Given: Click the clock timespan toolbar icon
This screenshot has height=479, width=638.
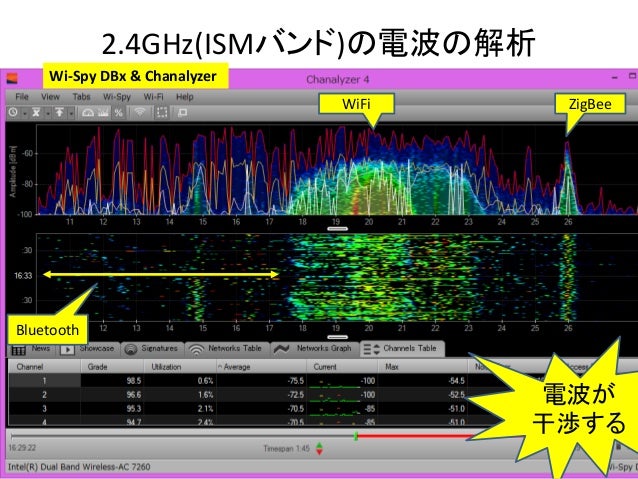Looking at the screenshot, I should point(13,112).
